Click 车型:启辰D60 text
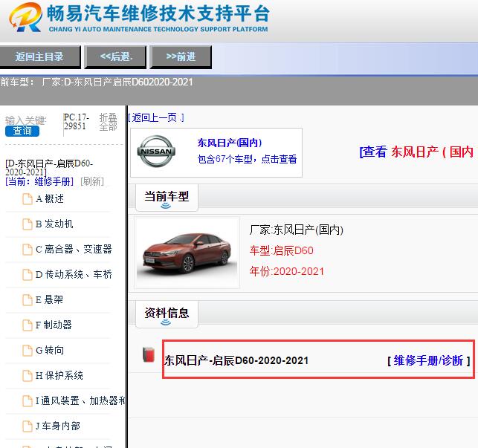The image size is (478, 448). pos(282,250)
